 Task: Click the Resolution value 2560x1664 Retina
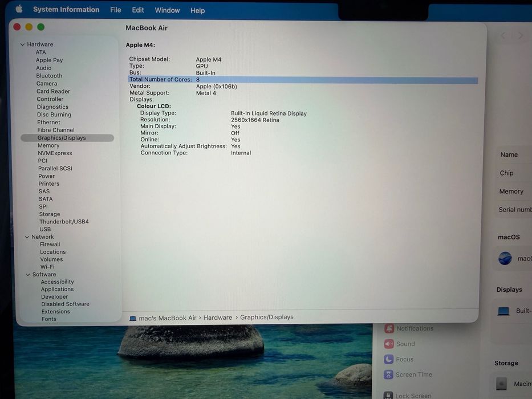(x=255, y=120)
